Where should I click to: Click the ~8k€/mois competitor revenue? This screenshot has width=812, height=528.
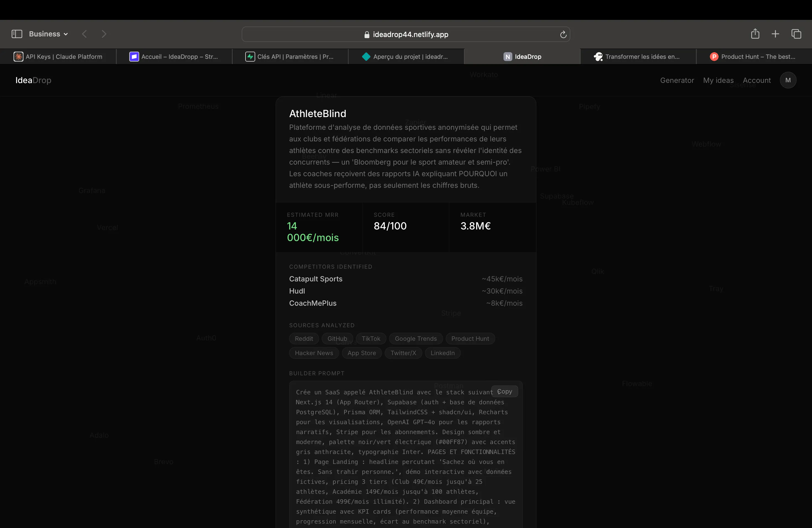tap(504, 303)
